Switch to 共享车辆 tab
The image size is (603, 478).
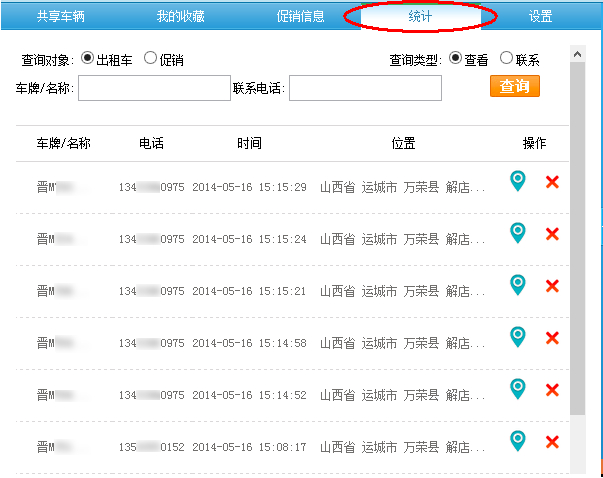point(61,16)
